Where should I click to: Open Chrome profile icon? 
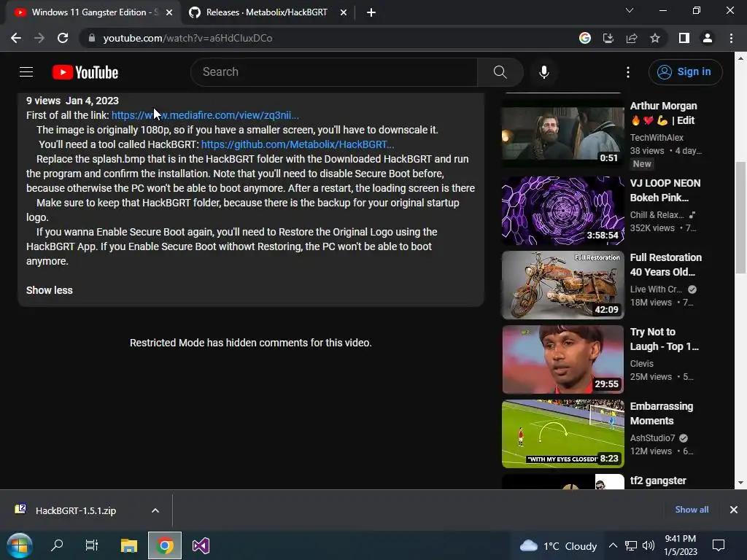pos(707,38)
